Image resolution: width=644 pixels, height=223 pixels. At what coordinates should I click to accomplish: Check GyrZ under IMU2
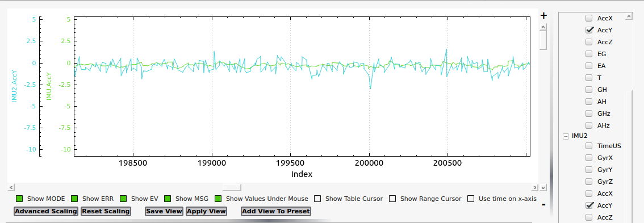[589, 182]
